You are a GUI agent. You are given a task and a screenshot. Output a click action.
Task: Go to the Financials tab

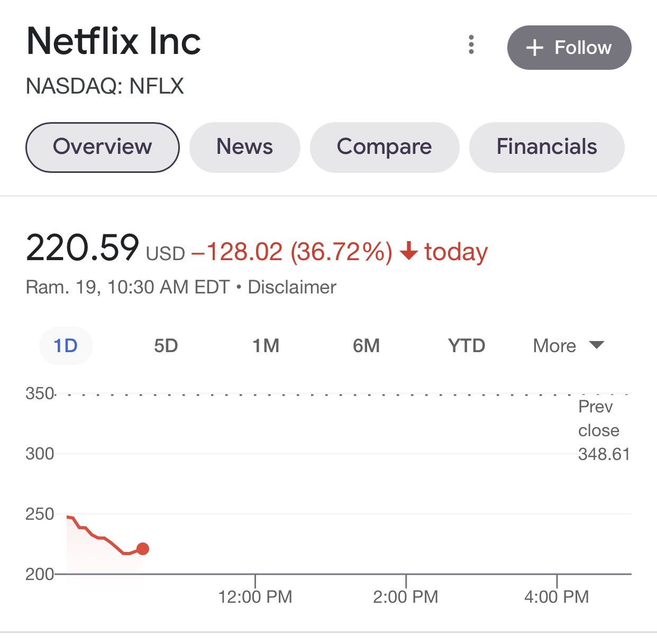[x=546, y=147]
